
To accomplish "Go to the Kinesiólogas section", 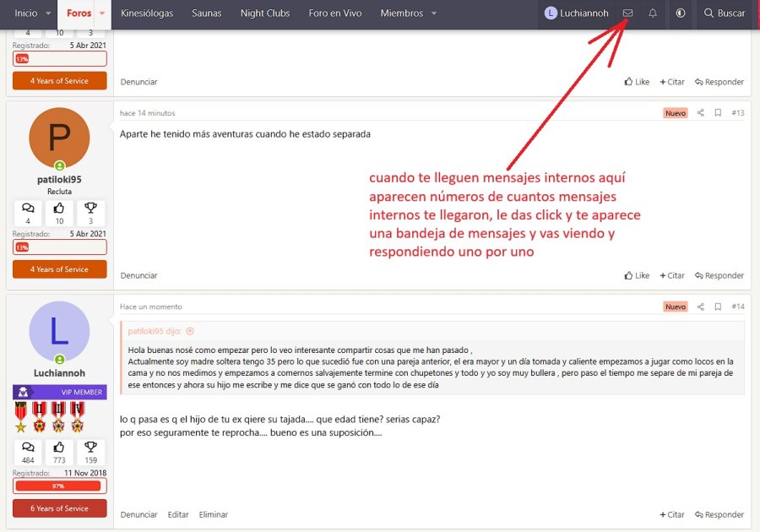I will 147,14.
